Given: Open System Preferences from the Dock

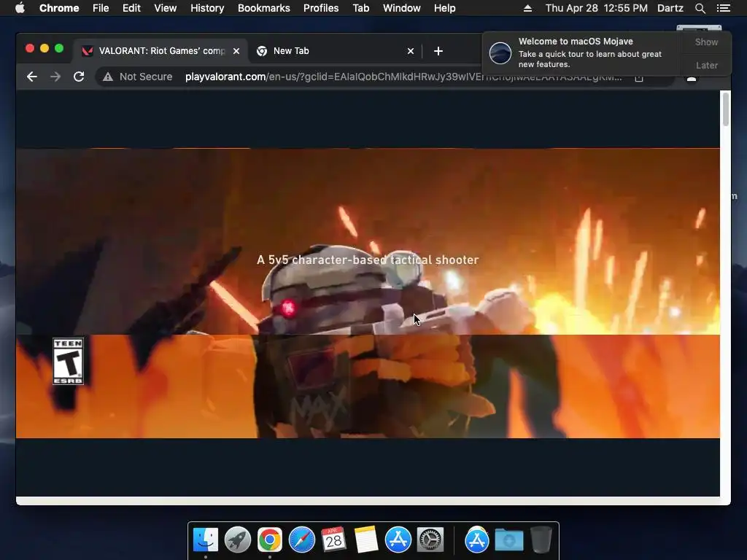Looking at the screenshot, I should click(x=430, y=540).
